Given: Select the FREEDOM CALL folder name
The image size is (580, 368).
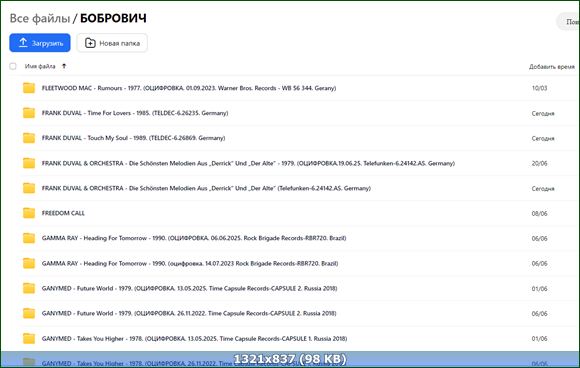Looking at the screenshot, I should pos(63,213).
